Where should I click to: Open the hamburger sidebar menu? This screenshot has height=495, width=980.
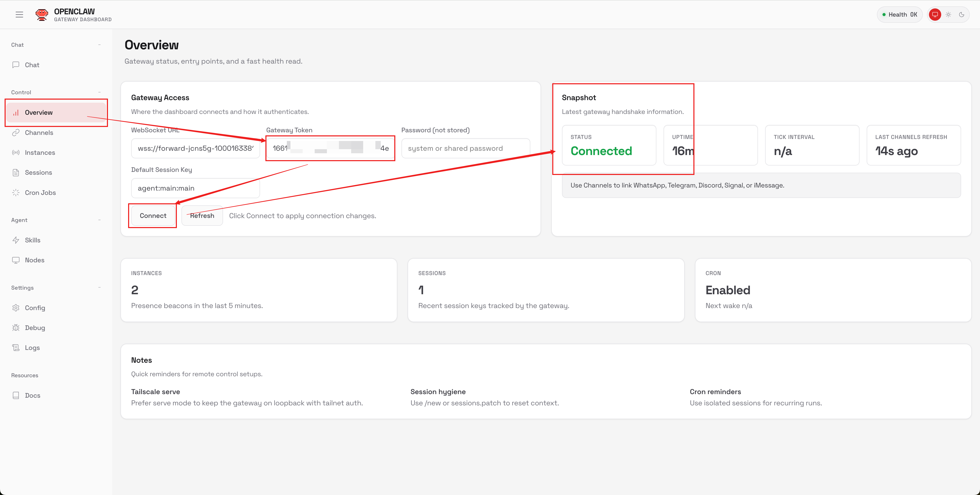pyautogui.click(x=19, y=15)
